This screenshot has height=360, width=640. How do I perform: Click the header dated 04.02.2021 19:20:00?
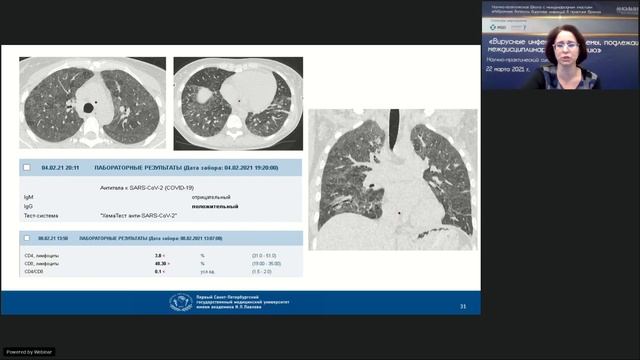click(x=186, y=168)
